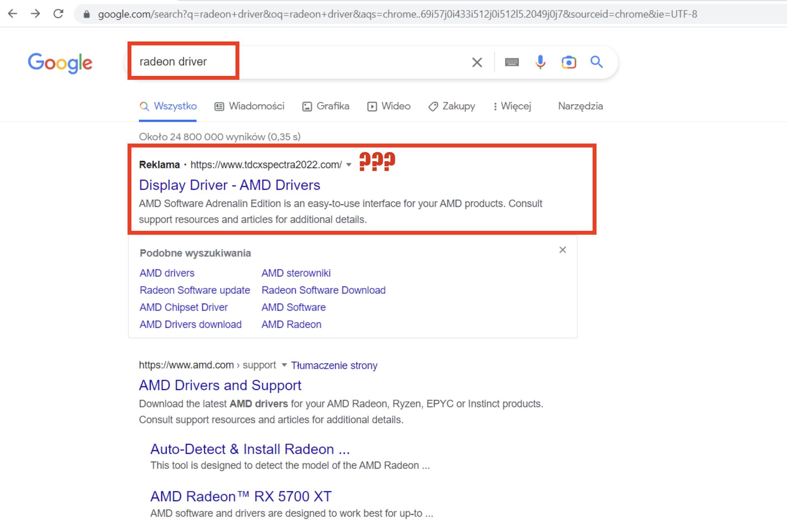Open image search camera icon
Screen dimensions: 787x532
[569, 62]
